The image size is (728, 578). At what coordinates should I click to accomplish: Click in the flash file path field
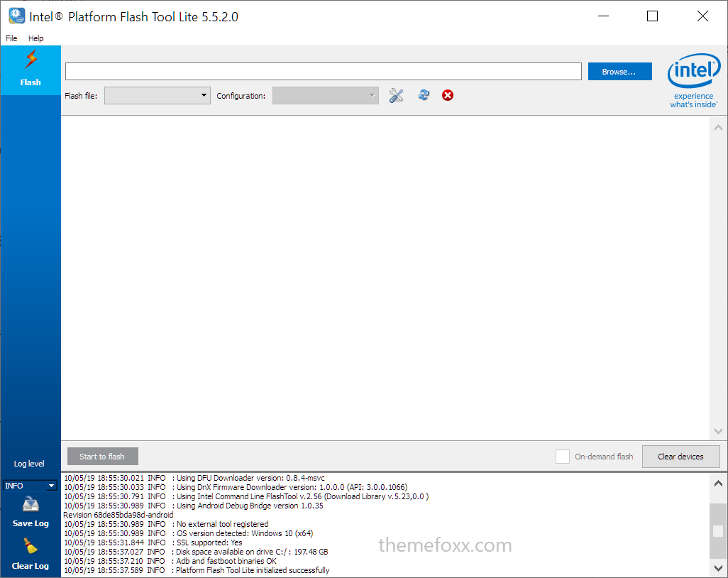coord(323,72)
